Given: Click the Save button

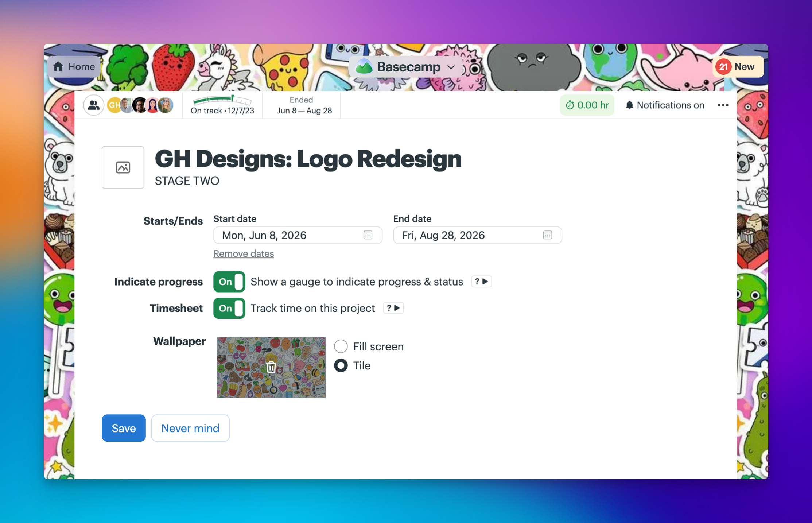Looking at the screenshot, I should coord(124,428).
